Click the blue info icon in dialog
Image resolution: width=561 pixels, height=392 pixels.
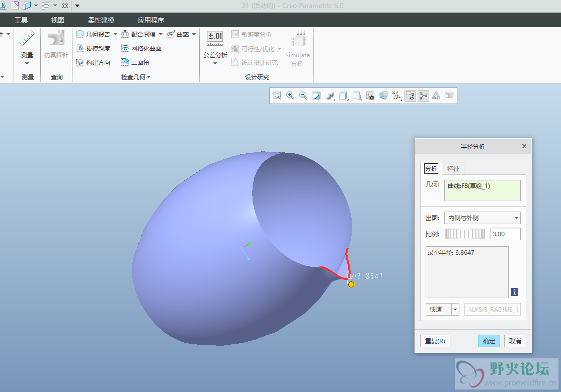click(x=515, y=292)
